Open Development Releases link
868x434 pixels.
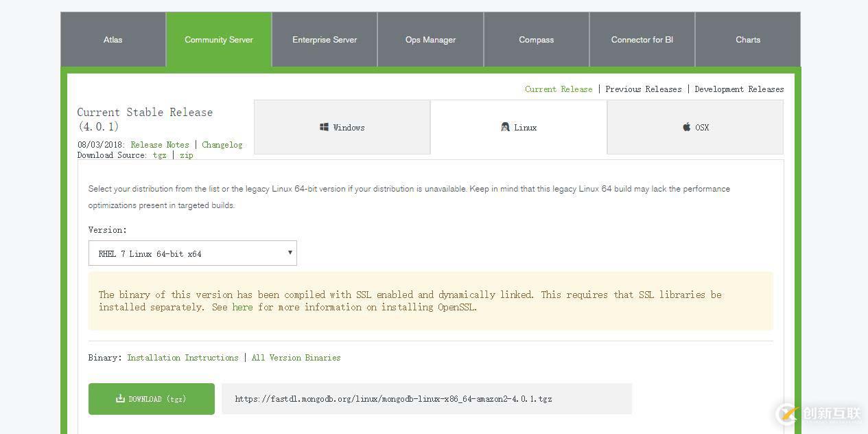pos(739,89)
